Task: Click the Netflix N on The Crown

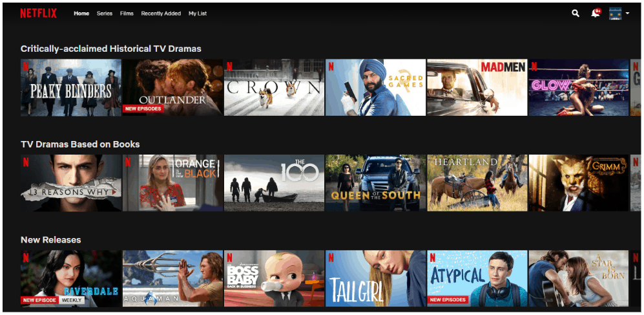Action: point(229,67)
